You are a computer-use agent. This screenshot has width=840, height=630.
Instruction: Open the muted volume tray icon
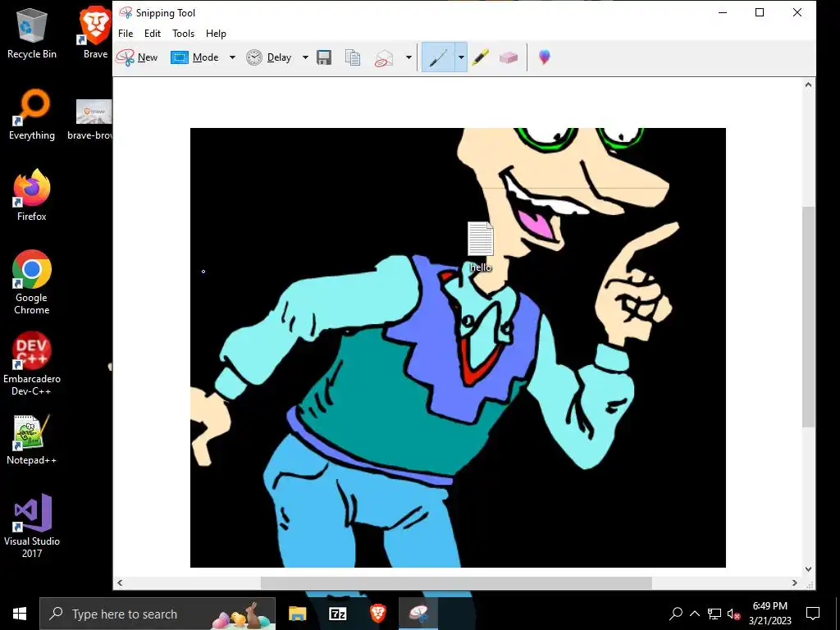click(733, 614)
